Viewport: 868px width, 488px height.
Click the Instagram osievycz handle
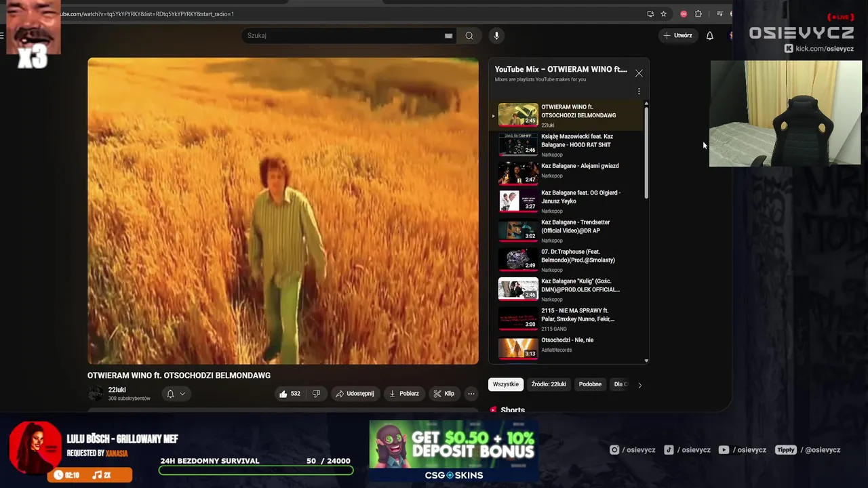tap(633, 450)
